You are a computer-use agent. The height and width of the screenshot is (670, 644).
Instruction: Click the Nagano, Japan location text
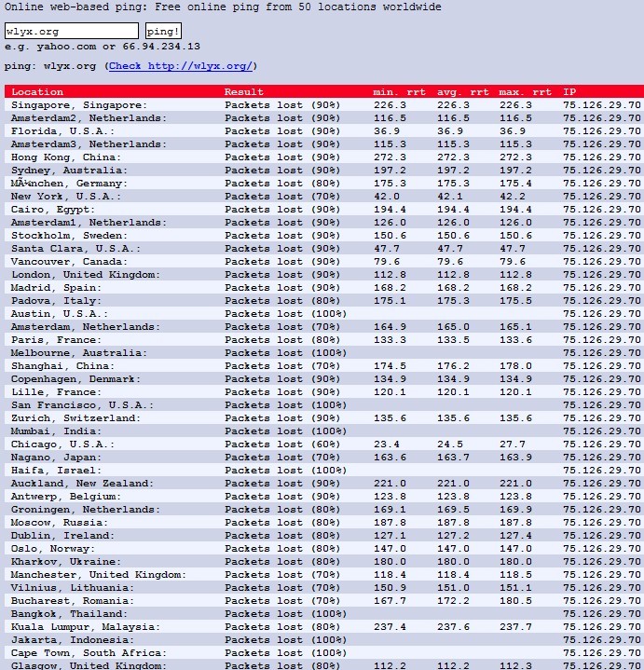pos(57,458)
